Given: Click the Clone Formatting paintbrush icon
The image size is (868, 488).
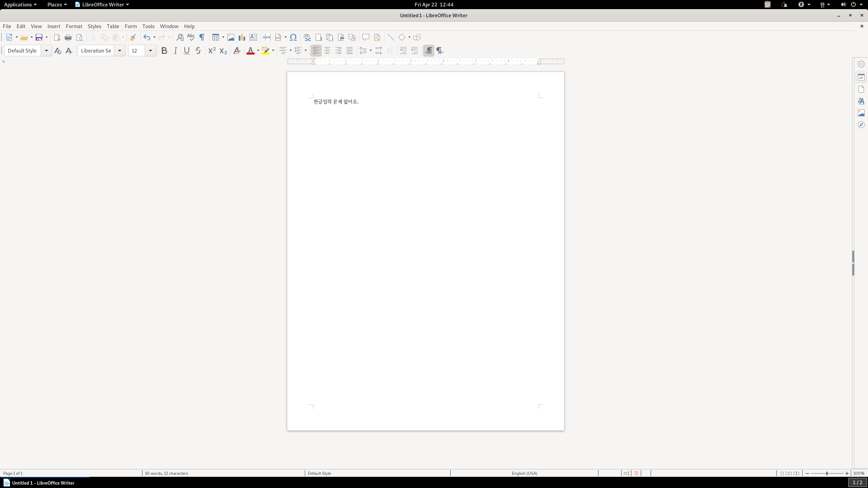Looking at the screenshot, I should (x=133, y=37).
